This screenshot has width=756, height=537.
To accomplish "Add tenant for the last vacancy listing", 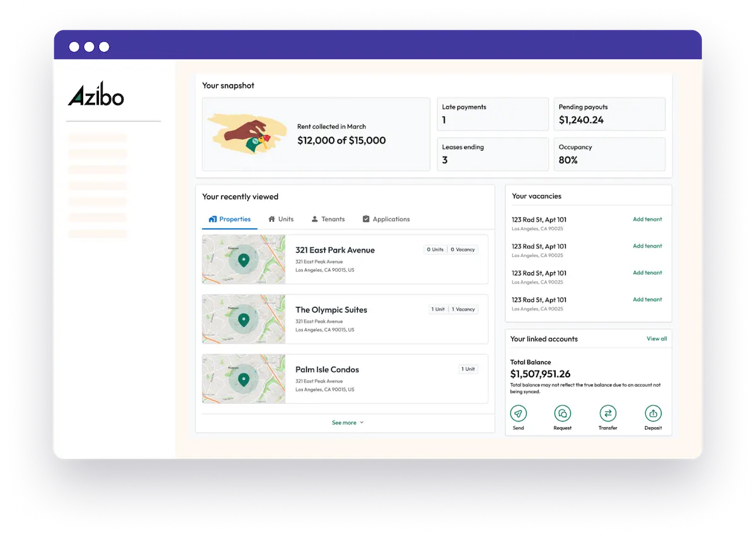I will (x=647, y=299).
